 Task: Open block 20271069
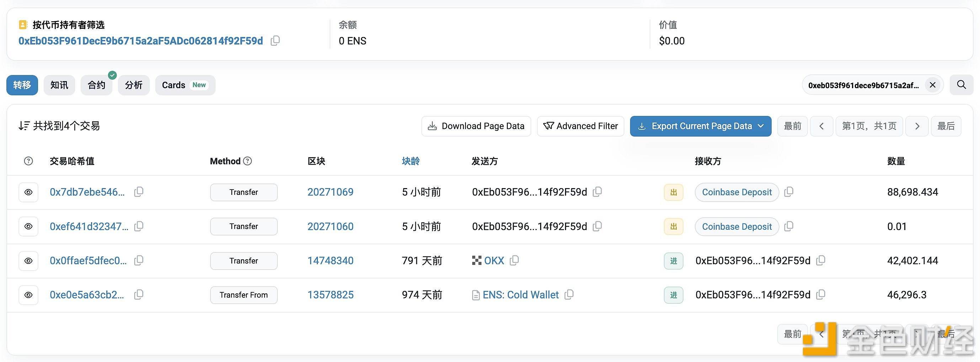[330, 192]
